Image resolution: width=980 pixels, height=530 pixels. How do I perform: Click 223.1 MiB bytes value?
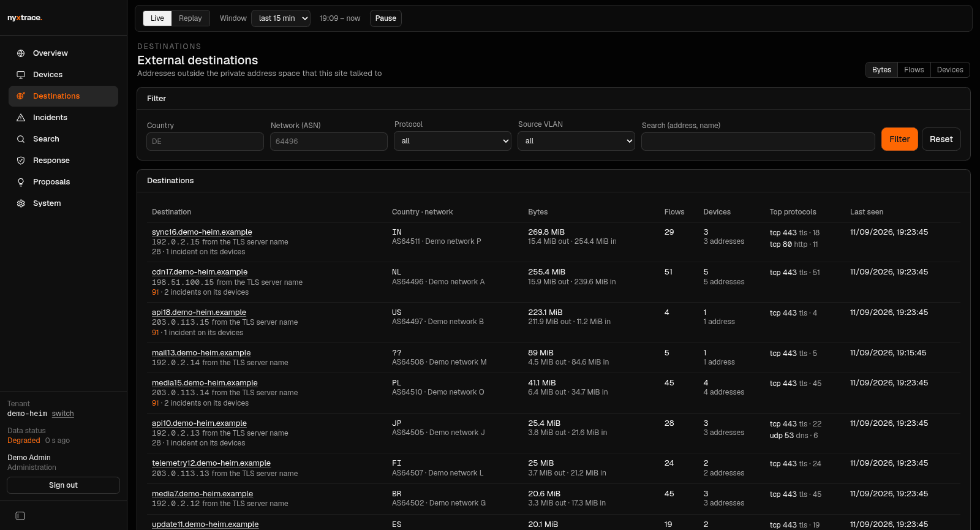click(545, 312)
